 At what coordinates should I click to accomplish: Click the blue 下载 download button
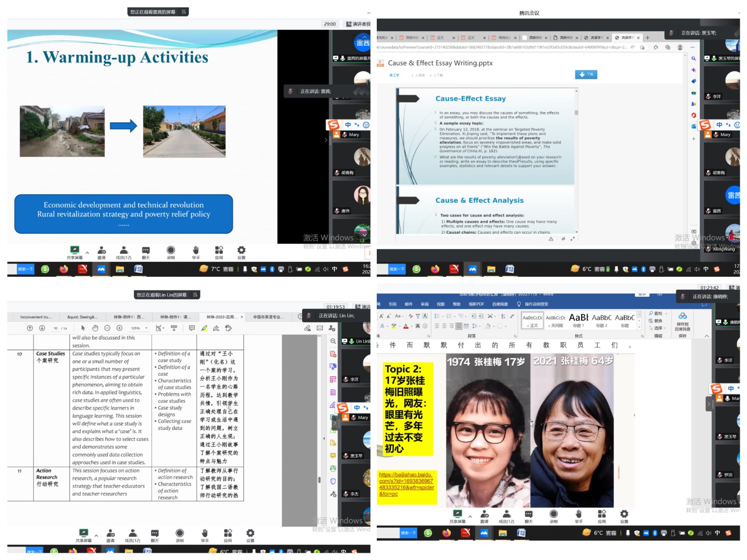(586, 75)
